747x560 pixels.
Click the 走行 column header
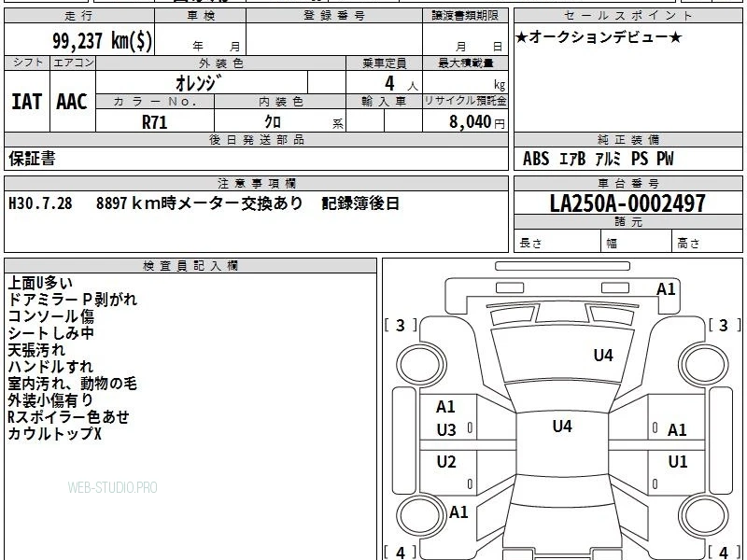pyautogui.click(x=79, y=16)
